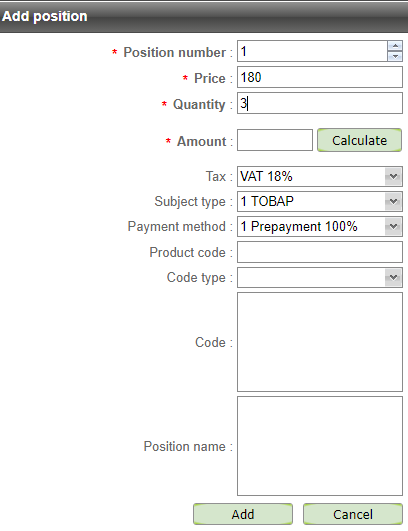The width and height of the screenshot is (408, 531).
Task: Click the Calculate button
Action: 359,140
